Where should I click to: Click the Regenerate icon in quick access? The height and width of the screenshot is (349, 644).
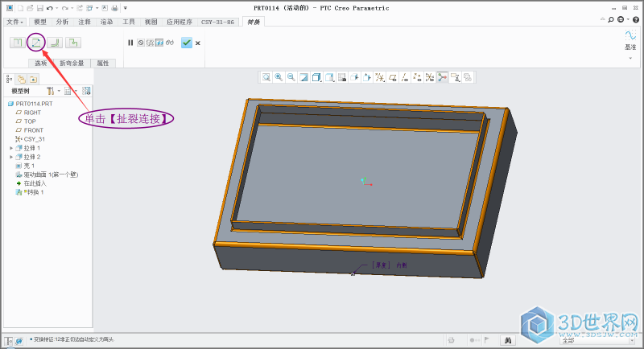pos(80,8)
